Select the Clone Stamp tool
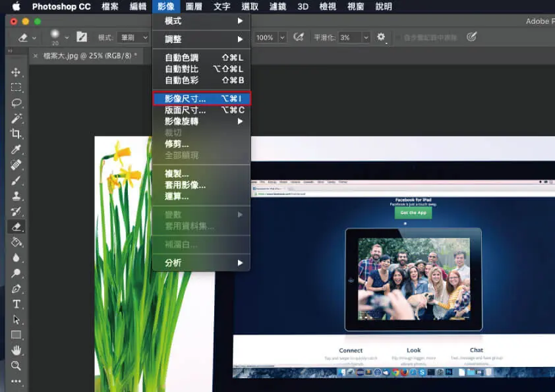The width and height of the screenshot is (555, 392). pyautogui.click(x=16, y=196)
